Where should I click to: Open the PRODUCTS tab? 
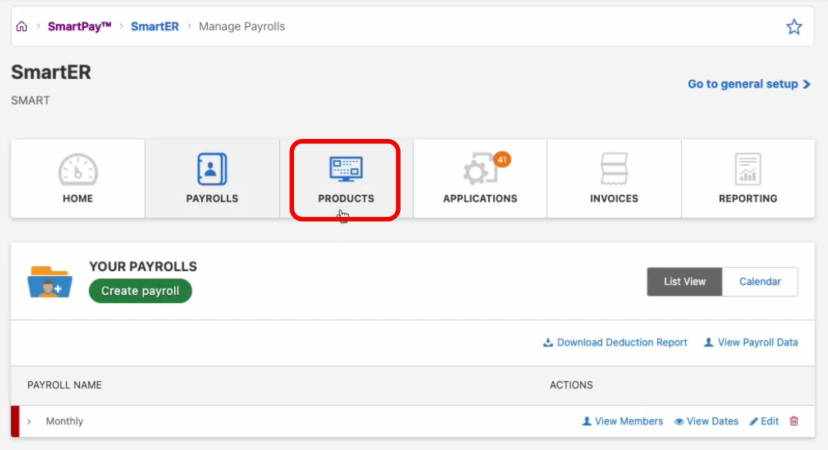coord(346,179)
